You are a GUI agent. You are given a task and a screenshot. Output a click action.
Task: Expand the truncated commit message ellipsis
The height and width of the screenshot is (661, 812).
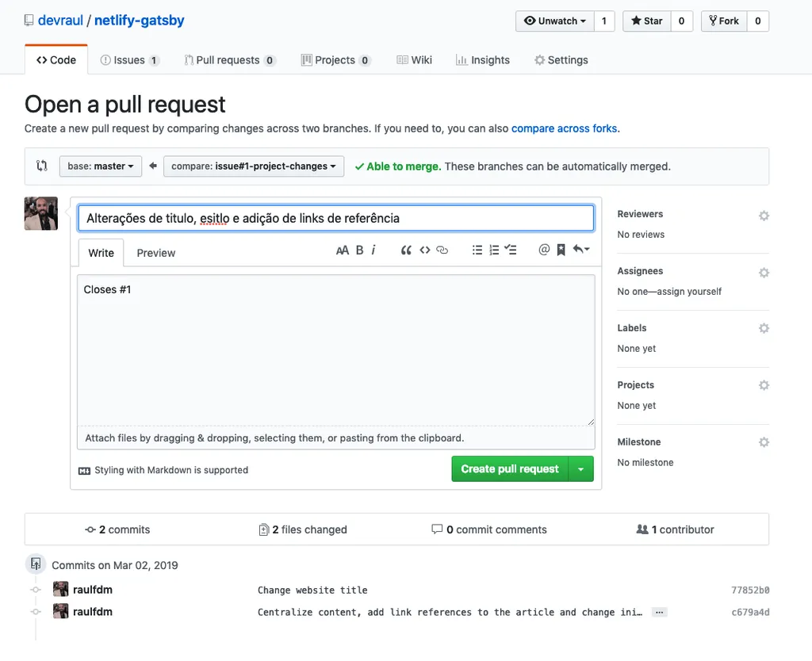pos(659,613)
